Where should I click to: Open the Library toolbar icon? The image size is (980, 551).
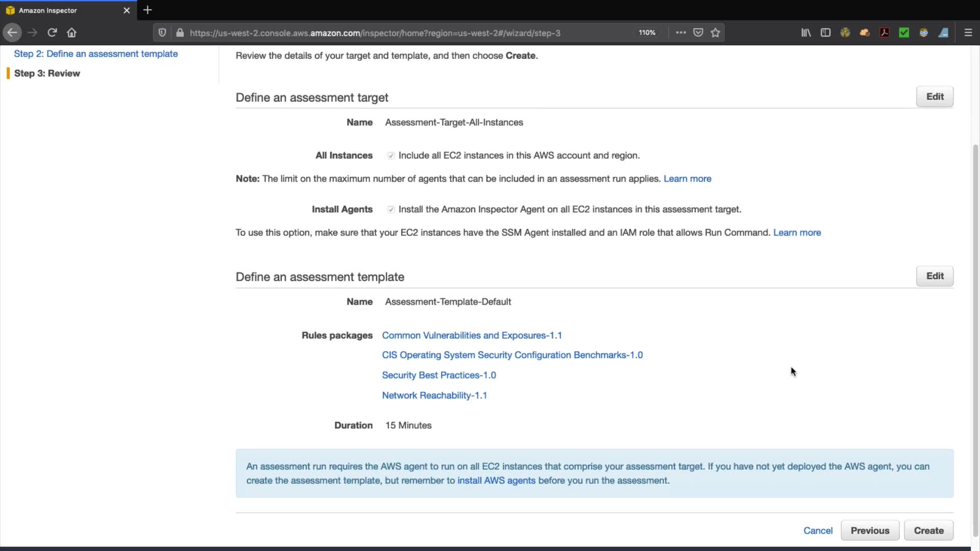coord(806,33)
